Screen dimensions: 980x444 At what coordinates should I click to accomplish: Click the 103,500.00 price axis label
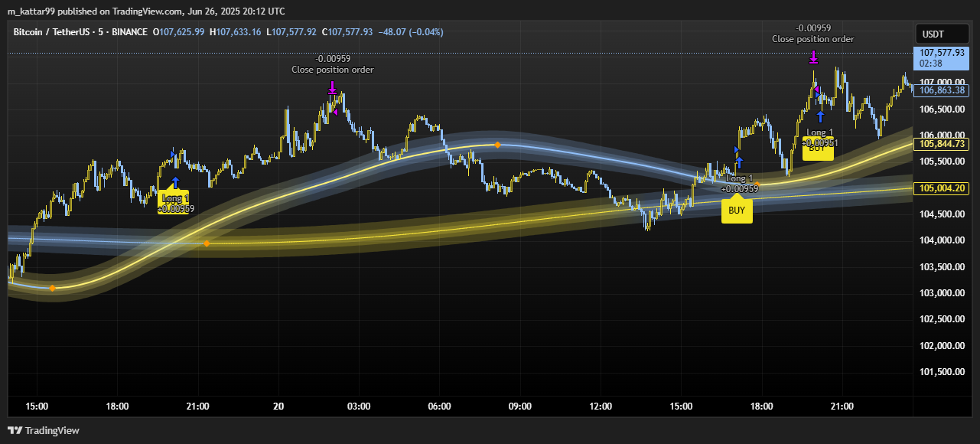942,267
